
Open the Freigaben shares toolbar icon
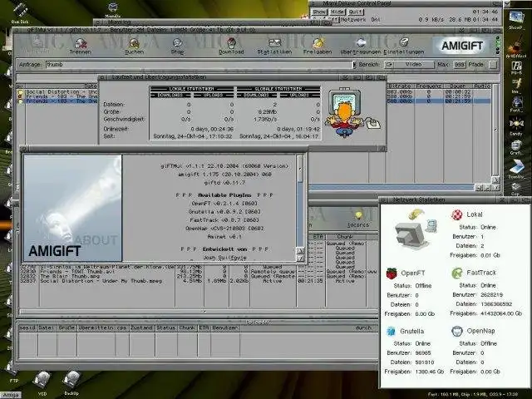(x=318, y=47)
